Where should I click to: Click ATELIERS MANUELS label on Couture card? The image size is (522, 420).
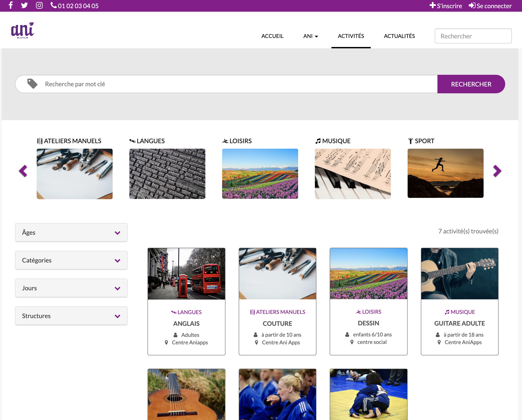[278, 312]
